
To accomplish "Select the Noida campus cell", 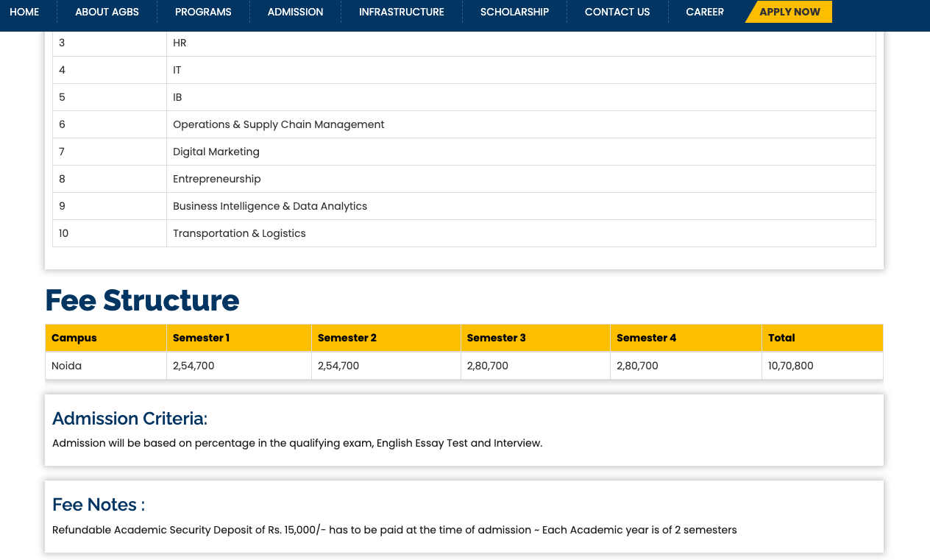I will 66,366.
